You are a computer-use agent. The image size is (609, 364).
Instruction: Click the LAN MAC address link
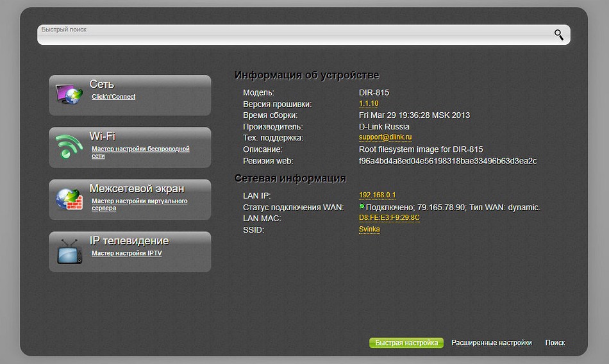pyautogui.click(x=389, y=218)
